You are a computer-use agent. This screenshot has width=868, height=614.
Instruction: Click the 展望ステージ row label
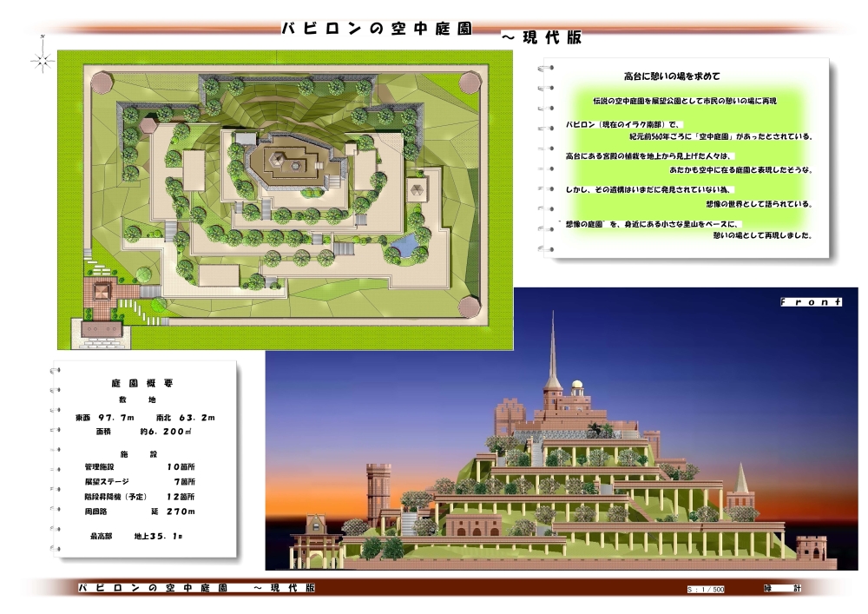pyautogui.click(x=107, y=482)
